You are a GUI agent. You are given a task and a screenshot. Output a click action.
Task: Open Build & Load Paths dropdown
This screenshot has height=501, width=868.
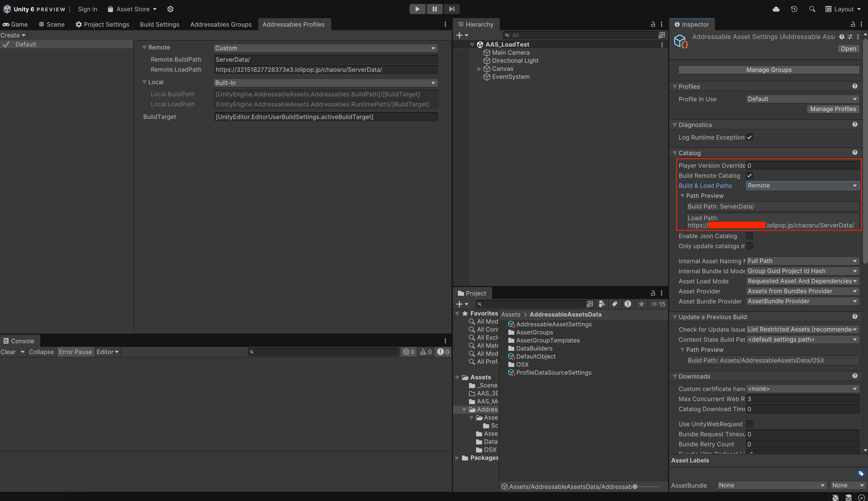tap(803, 186)
